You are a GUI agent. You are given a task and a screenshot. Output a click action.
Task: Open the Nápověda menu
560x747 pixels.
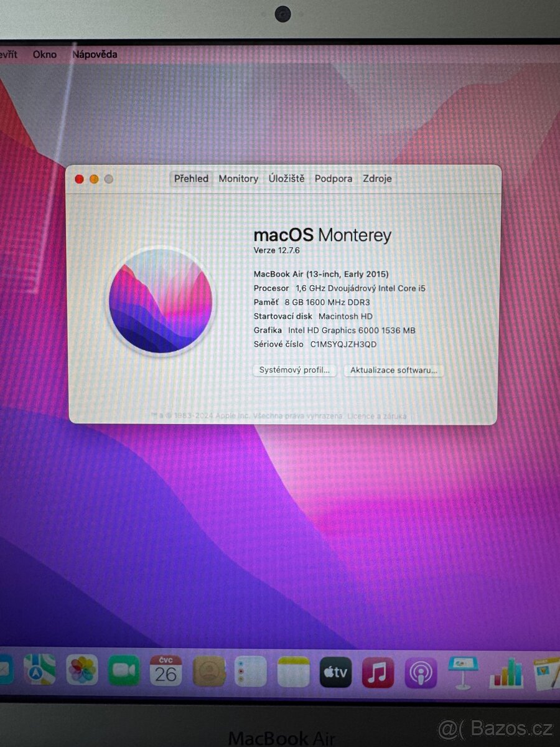95,55
